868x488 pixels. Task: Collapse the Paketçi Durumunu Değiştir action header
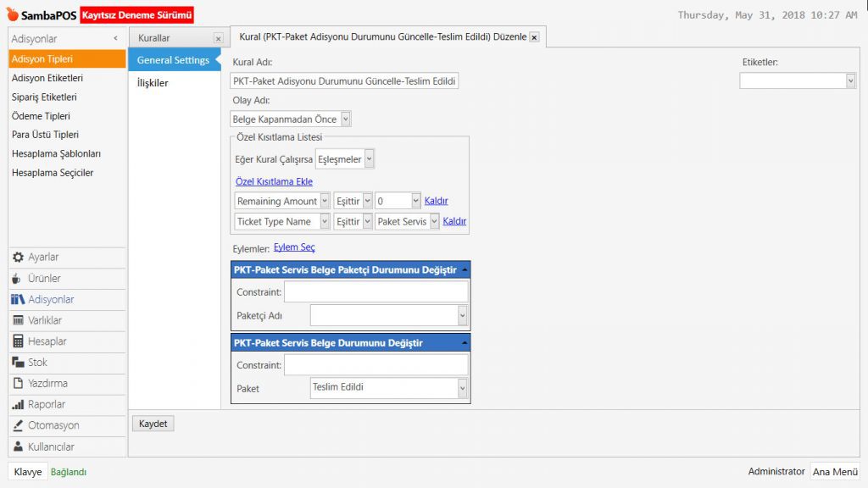click(x=465, y=270)
